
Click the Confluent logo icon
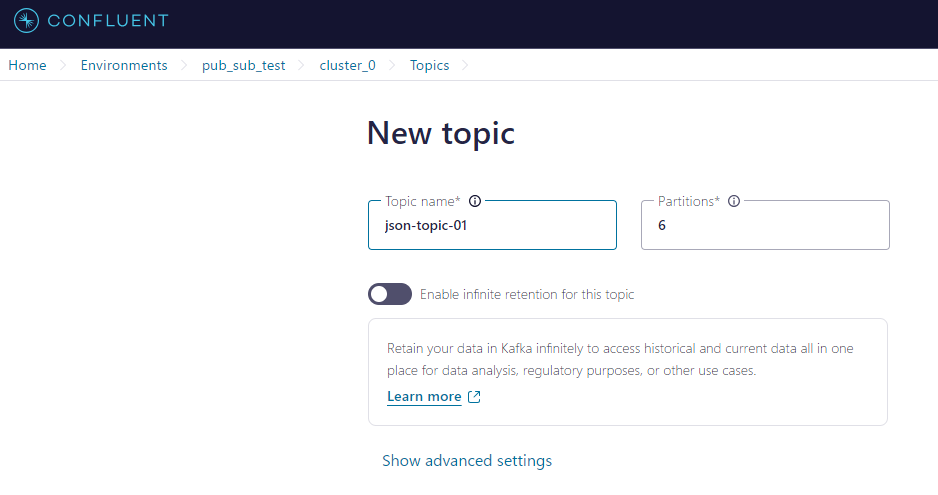[x=26, y=20]
